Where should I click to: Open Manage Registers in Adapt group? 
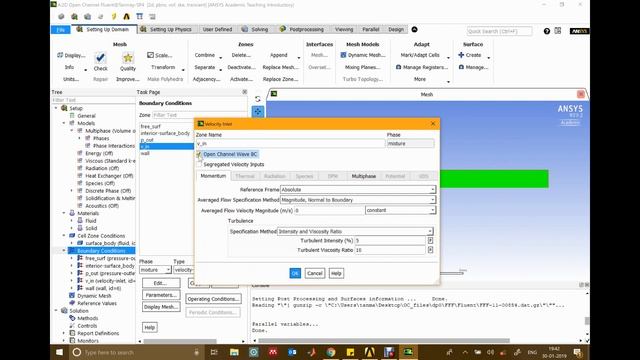click(x=422, y=67)
